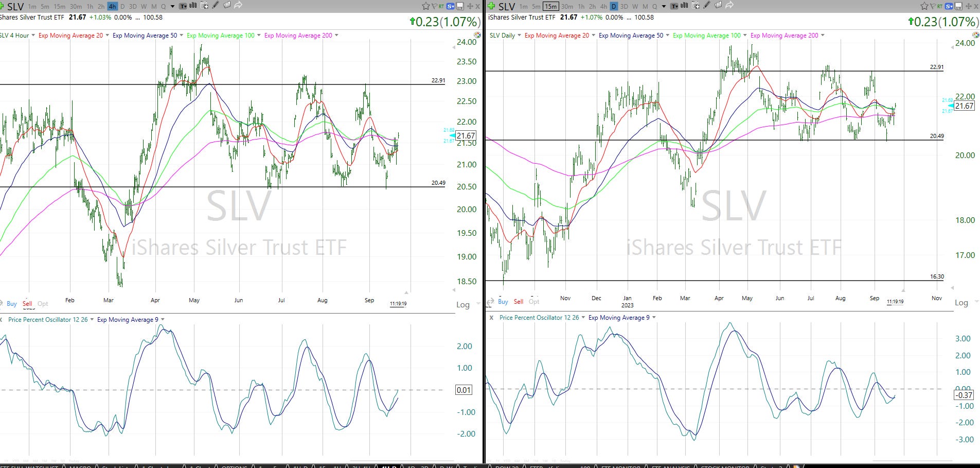Select pencil drawing tool in right chart

click(x=707, y=5)
